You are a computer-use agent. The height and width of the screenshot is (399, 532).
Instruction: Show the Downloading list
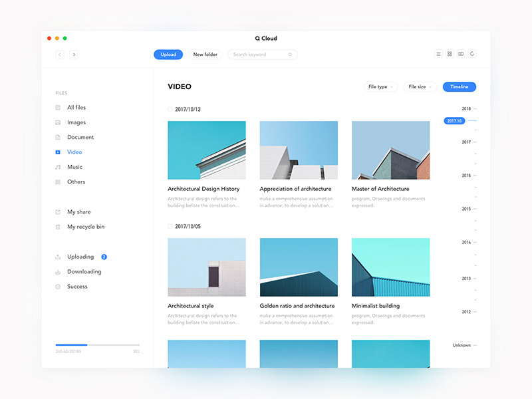[84, 272]
